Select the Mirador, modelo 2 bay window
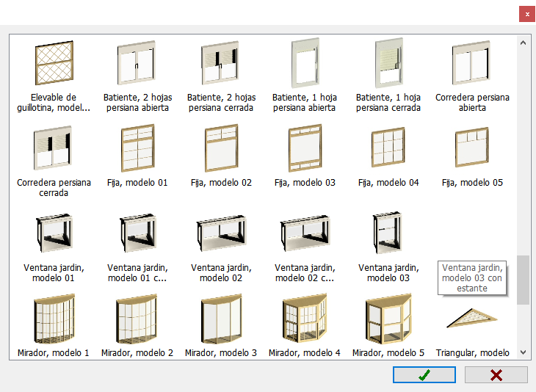 click(x=137, y=319)
